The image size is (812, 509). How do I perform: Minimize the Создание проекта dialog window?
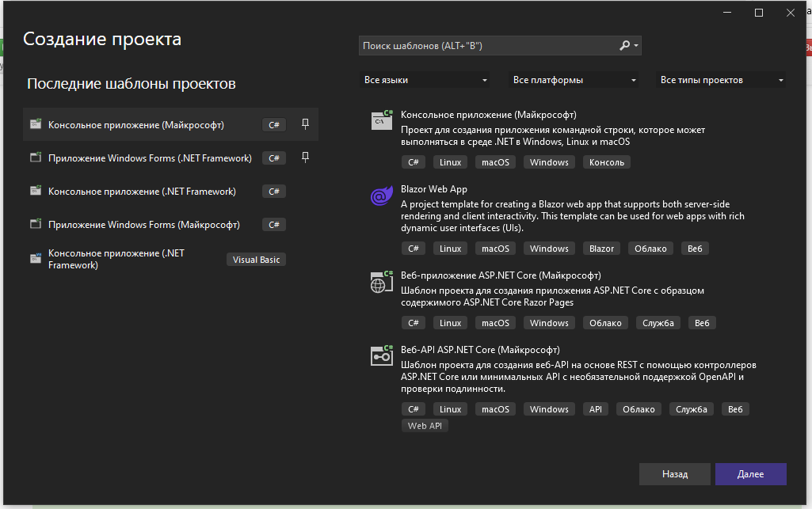727,13
